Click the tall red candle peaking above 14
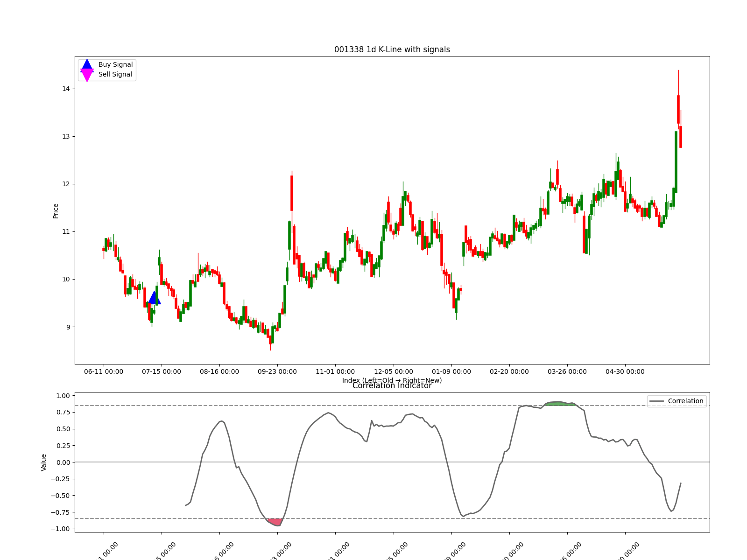 [x=678, y=109]
